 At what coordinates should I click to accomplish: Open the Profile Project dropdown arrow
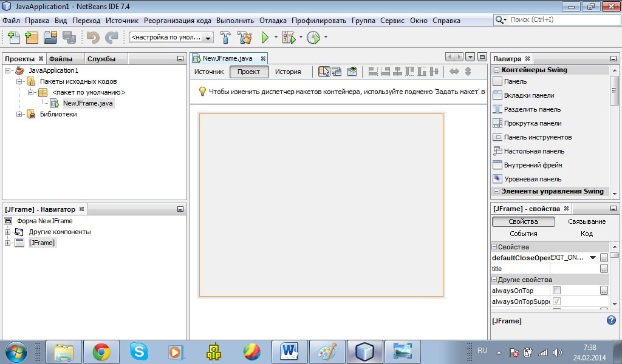point(326,37)
